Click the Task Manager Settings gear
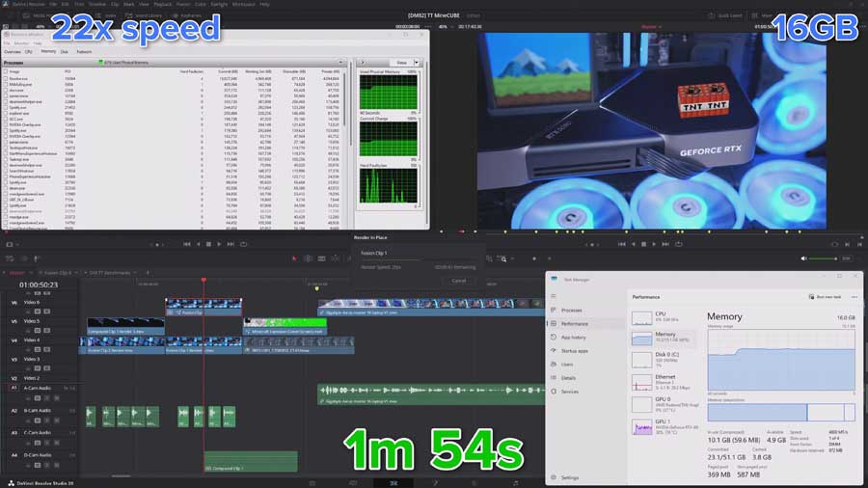This screenshot has width=868, height=488. (570, 477)
